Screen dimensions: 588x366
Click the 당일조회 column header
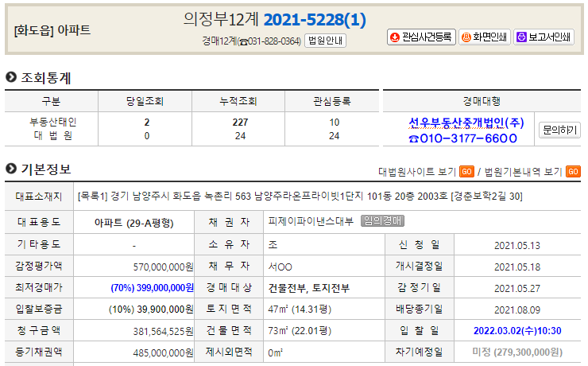145,101
